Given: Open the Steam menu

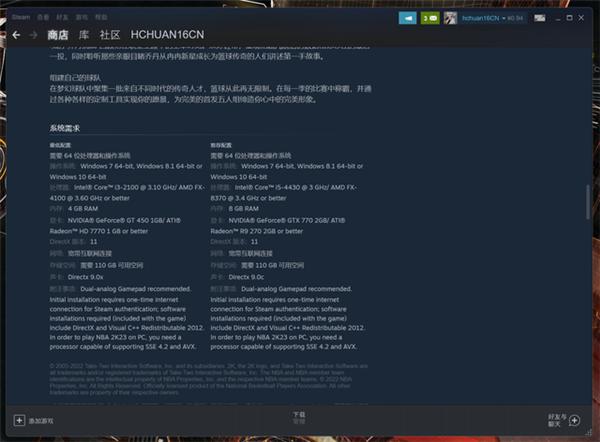Looking at the screenshot, I should click(x=21, y=17).
